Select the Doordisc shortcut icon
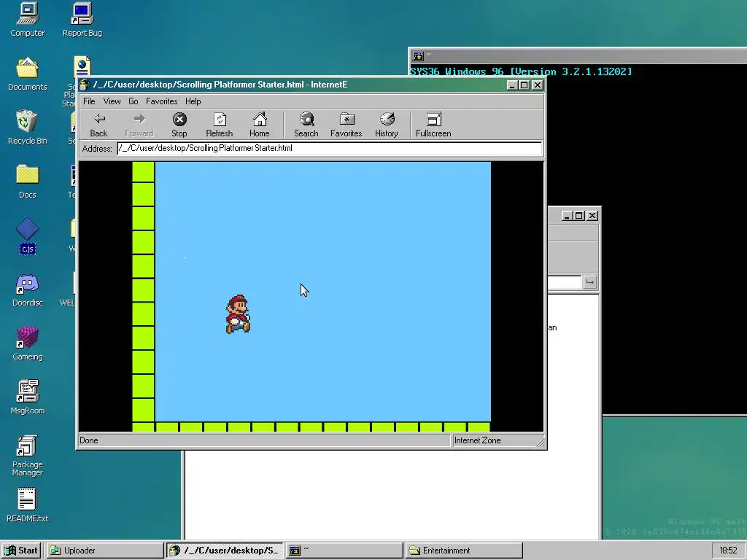The width and height of the screenshot is (747, 560). (x=28, y=289)
